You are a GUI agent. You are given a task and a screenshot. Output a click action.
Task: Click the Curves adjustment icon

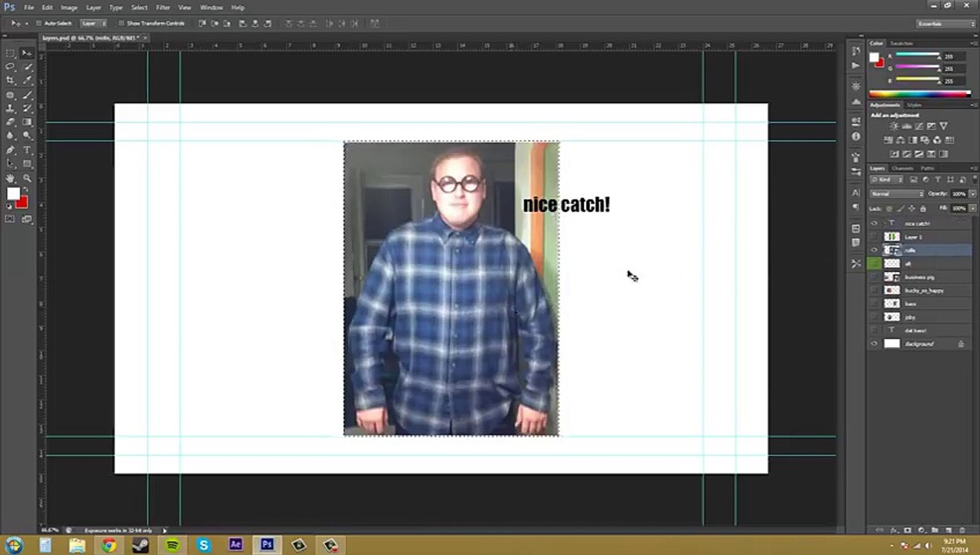coord(918,126)
